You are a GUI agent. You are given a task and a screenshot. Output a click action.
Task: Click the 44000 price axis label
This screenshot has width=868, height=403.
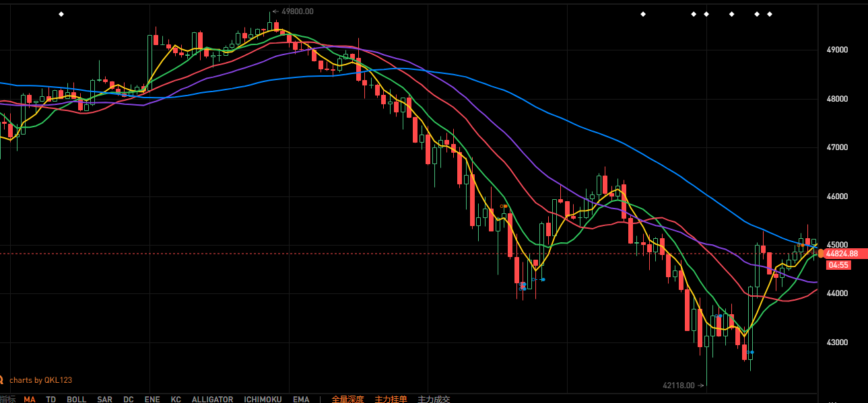tap(836, 294)
